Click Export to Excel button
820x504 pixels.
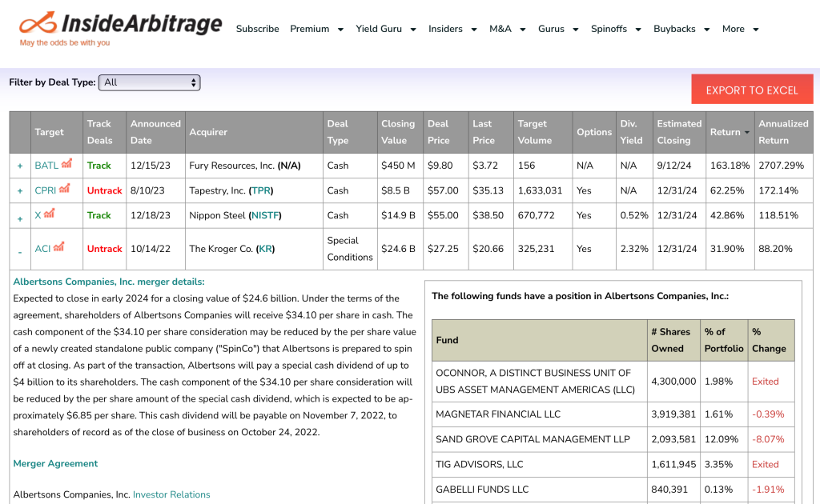(x=752, y=90)
